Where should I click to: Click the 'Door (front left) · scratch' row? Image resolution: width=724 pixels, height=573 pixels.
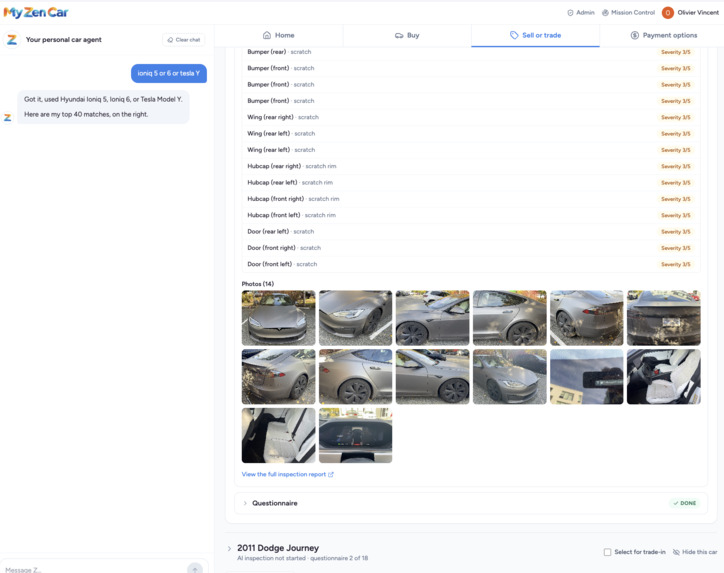pyautogui.click(x=471, y=264)
